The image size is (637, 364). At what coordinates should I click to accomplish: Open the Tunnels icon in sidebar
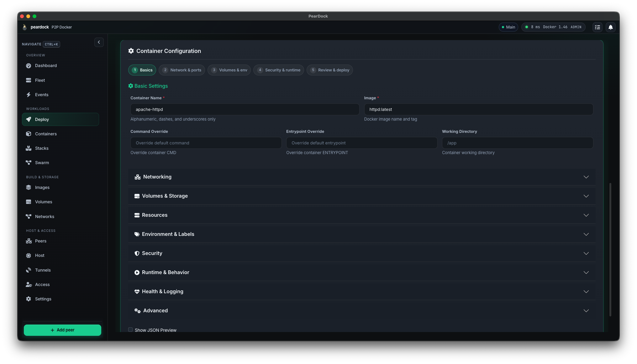(x=29, y=270)
